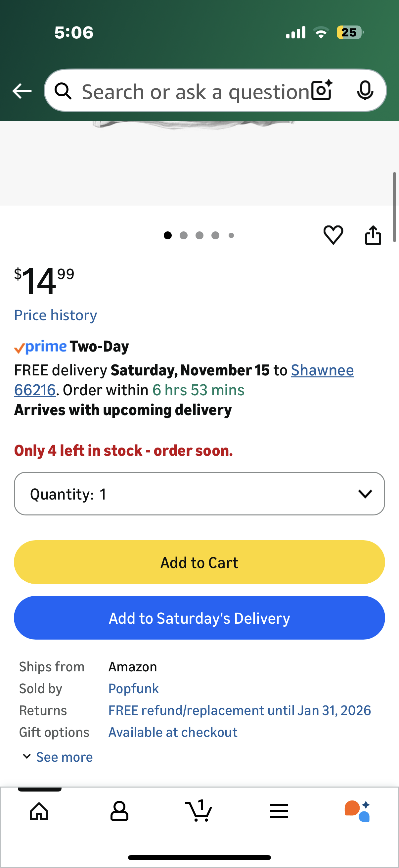Open the Quantity dropdown
The image size is (399, 868).
tap(199, 494)
